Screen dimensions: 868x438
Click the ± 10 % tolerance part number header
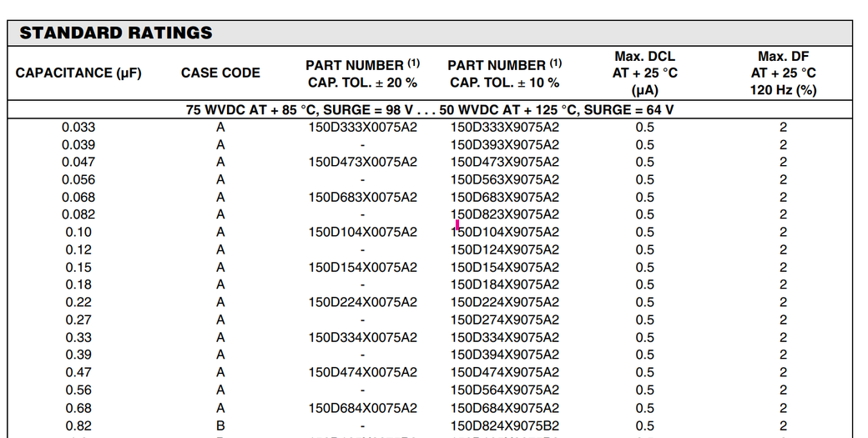click(504, 73)
